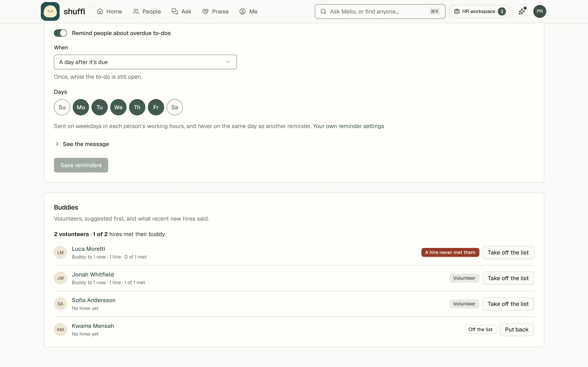Toggle off overdue to-do reminders switch
Viewport: 588px width, 367px height.
pos(60,33)
